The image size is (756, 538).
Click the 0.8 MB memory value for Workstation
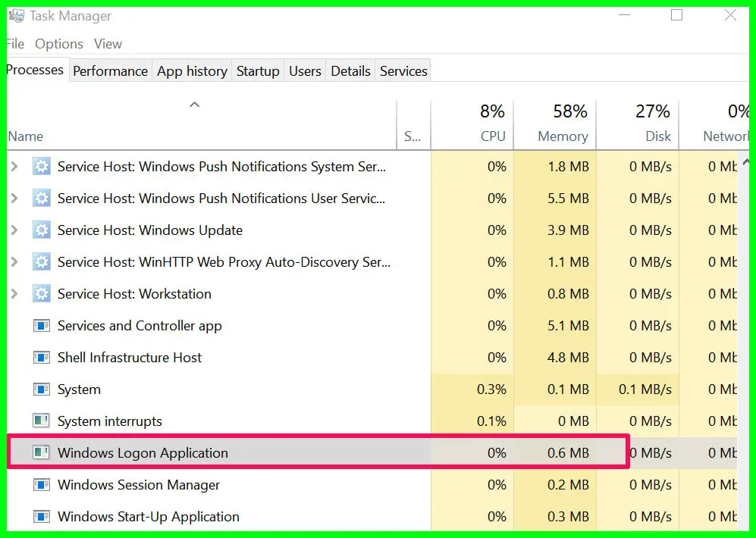tap(568, 293)
